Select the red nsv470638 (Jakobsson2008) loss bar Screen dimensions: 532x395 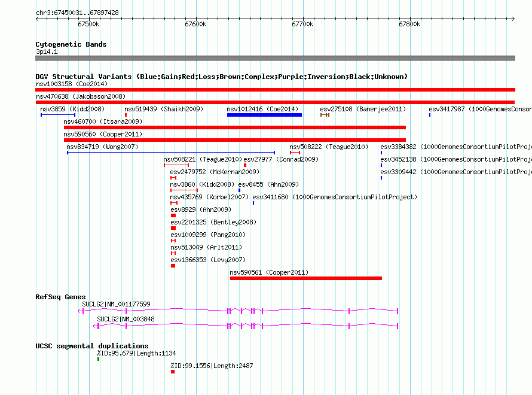click(275, 102)
